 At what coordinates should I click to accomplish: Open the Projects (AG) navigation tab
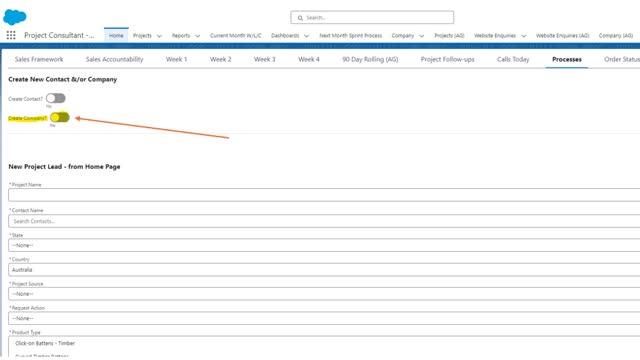[449, 36]
